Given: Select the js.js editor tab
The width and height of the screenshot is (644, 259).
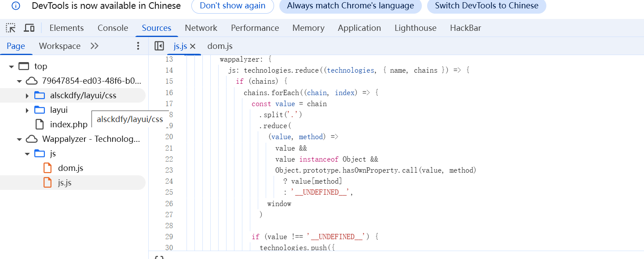Looking at the screenshot, I should coord(180,46).
